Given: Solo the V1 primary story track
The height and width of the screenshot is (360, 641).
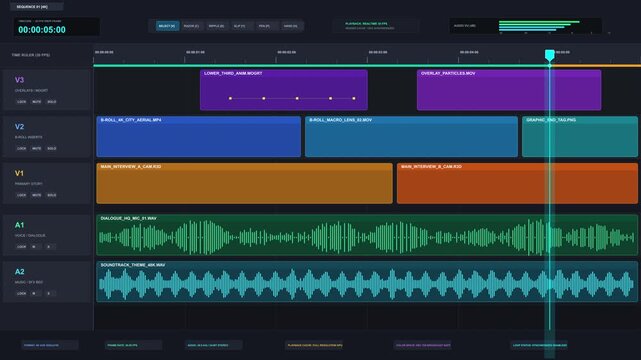Looking at the screenshot, I should (52, 195).
